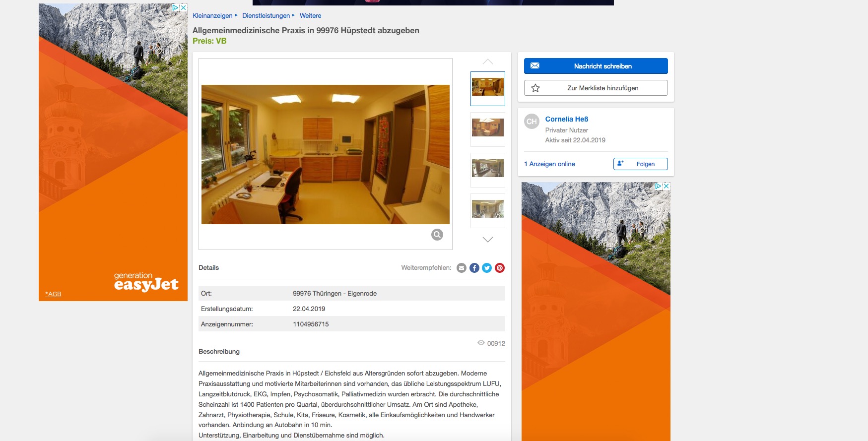
Task: Click the magnifier icon to enlarge photo
Action: [437, 235]
